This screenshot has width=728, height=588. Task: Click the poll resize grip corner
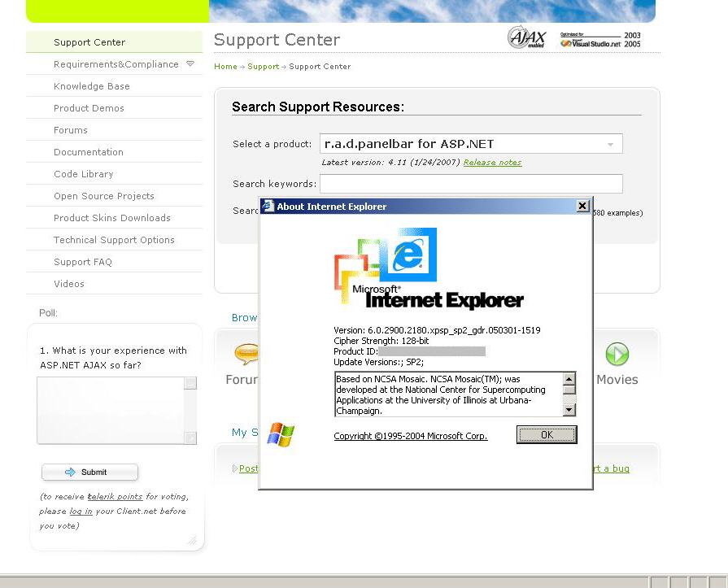[x=192, y=540]
